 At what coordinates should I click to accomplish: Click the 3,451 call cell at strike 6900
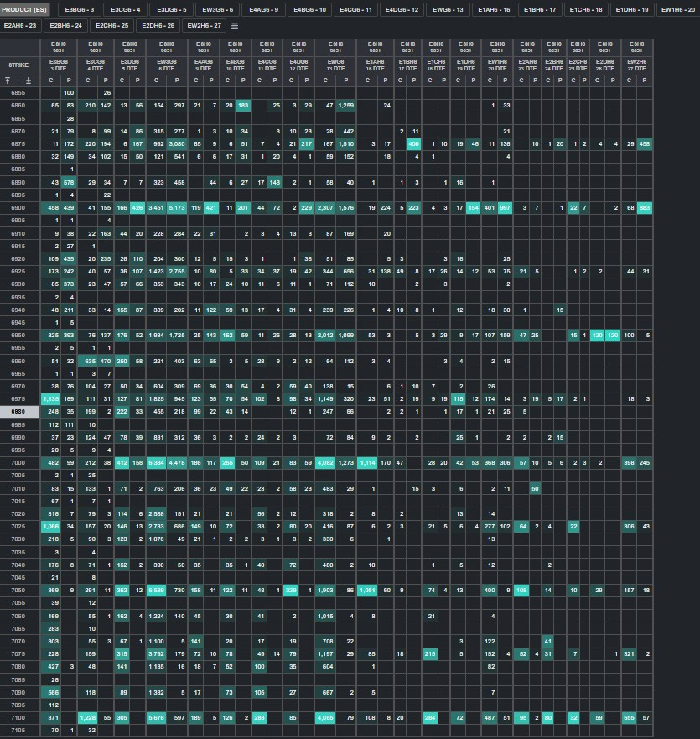pos(157,208)
